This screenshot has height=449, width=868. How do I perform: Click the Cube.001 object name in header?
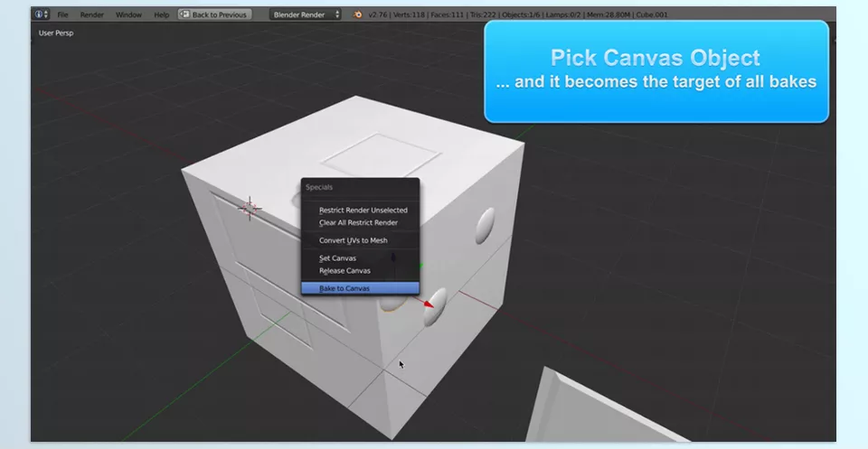click(651, 15)
